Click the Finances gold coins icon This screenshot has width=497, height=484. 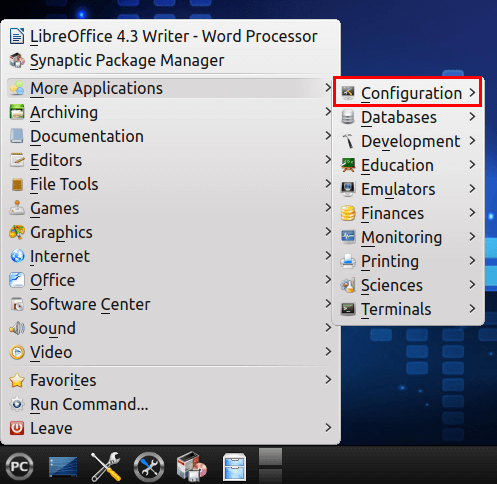[x=348, y=213]
